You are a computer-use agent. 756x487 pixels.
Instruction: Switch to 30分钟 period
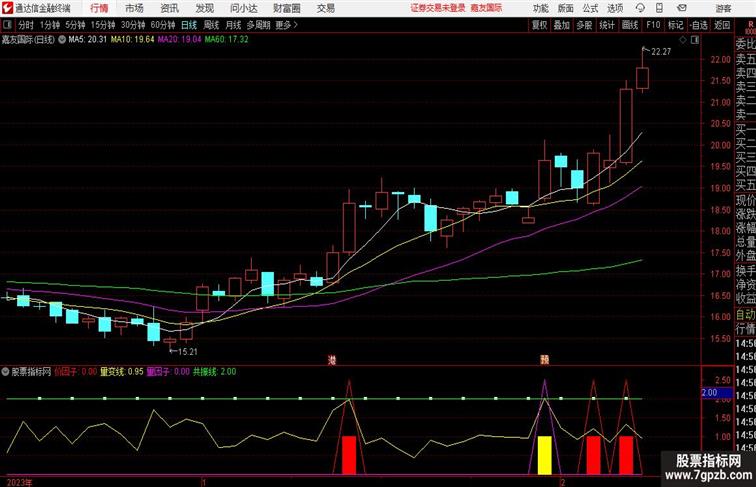pos(133,25)
